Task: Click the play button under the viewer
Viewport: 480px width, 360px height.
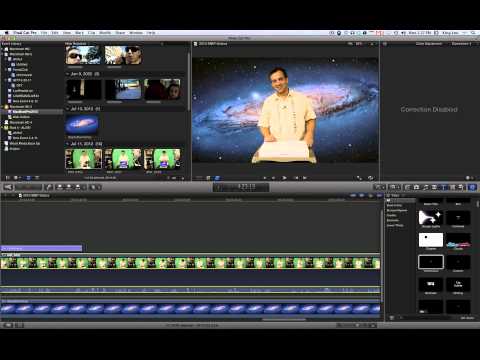Action: pos(284,178)
